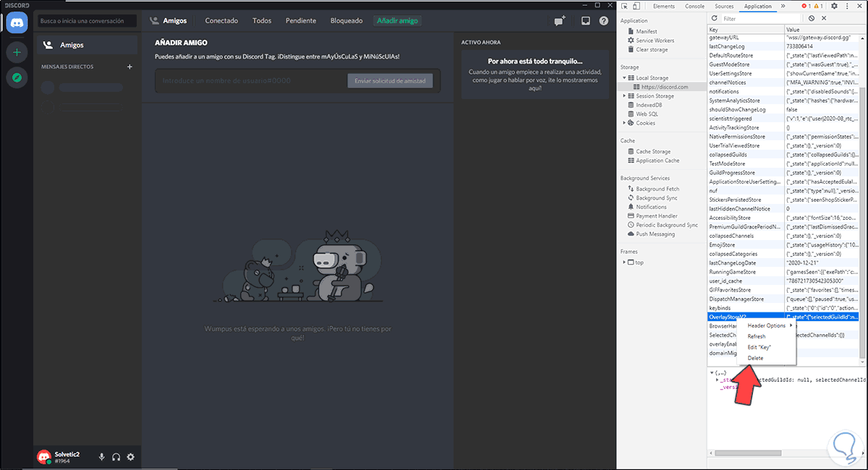Show Todos friends tab
The width and height of the screenshot is (868, 470).
262,21
